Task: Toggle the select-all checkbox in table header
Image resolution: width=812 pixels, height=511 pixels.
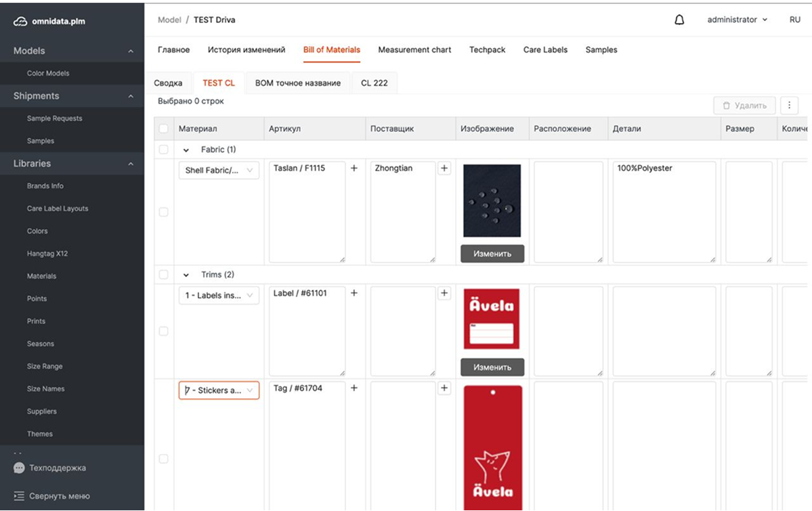Action: point(163,129)
